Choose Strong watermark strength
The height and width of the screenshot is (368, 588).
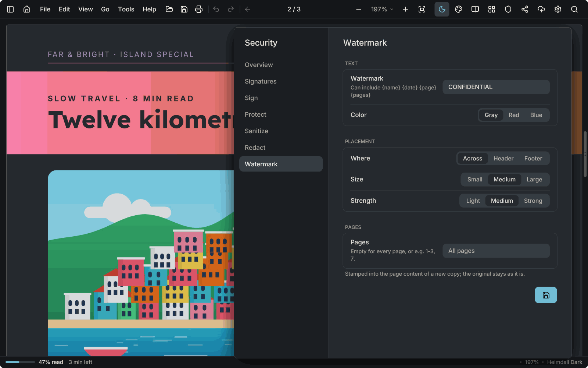pyautogui.click(x=533, y=201)
